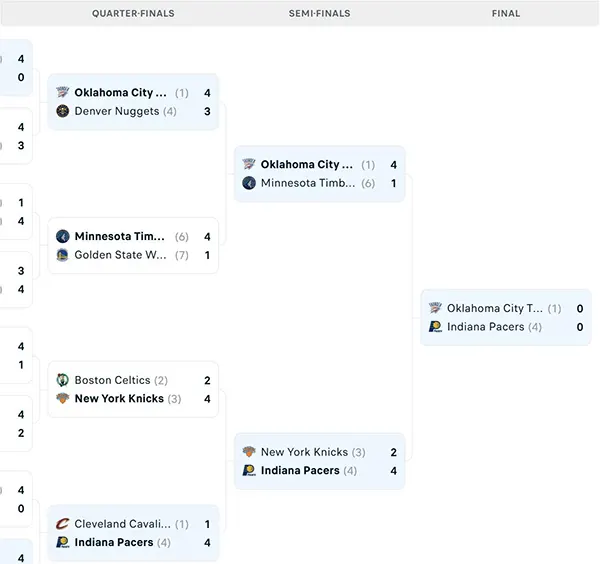Image resolution: width=600 pixels, height=564 pixels.
Task: Click seed (7) next to Golden State
Action: pos(182,255)
